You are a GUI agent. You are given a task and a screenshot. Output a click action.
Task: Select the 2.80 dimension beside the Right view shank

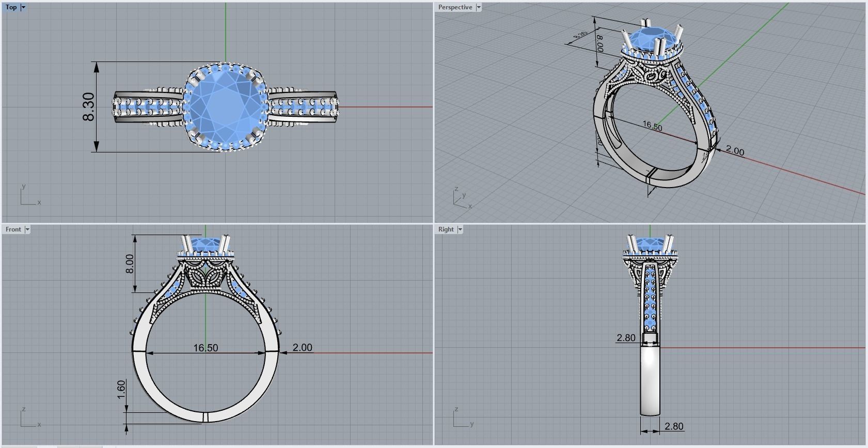[x=626, y=338]
